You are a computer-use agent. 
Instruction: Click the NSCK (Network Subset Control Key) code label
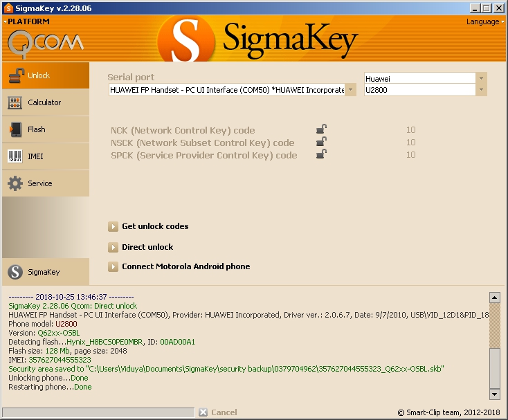[x=203, y=143]
